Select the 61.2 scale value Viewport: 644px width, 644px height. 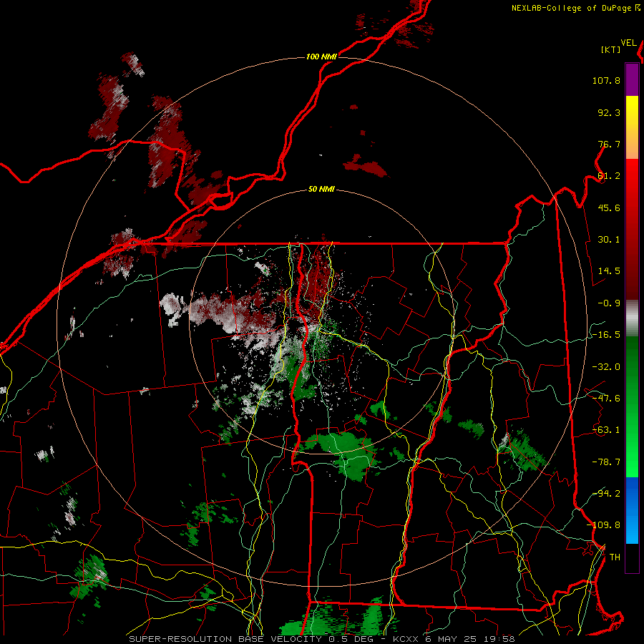(x=609, y=176)
